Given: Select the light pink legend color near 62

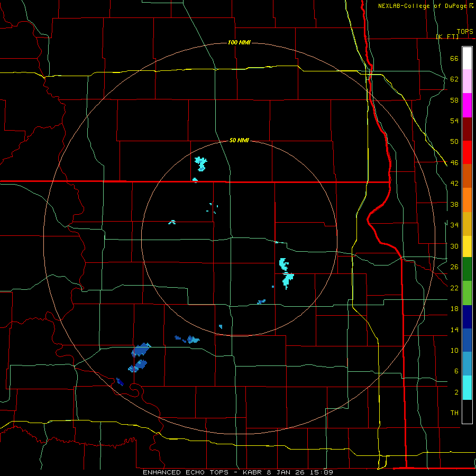Looking at the screenshot, I should [467, 81].
